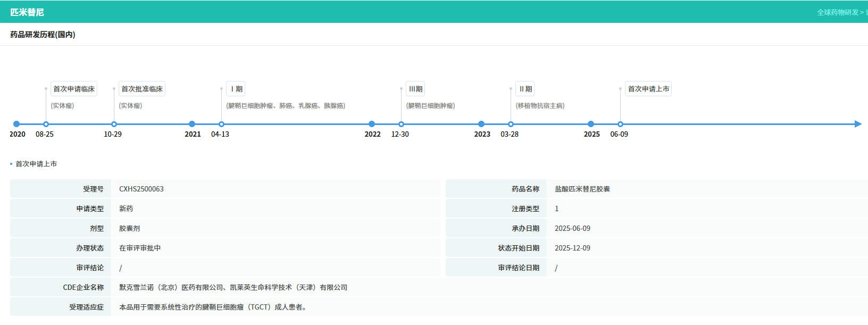Viewport: 868px width, 325px height.
Task: Select the timeline marker above 06-09
Action: pyautogui.click(x=620, y=124)
